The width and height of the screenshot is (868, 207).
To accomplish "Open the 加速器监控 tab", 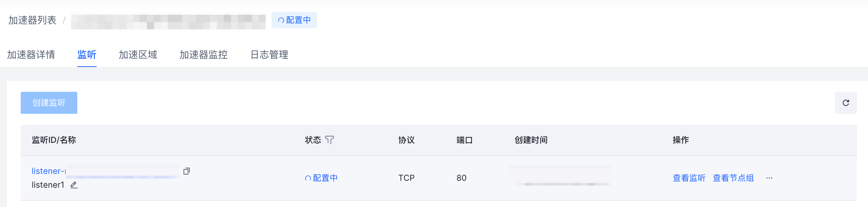I will pyautogui.click(x=204, y=55).
